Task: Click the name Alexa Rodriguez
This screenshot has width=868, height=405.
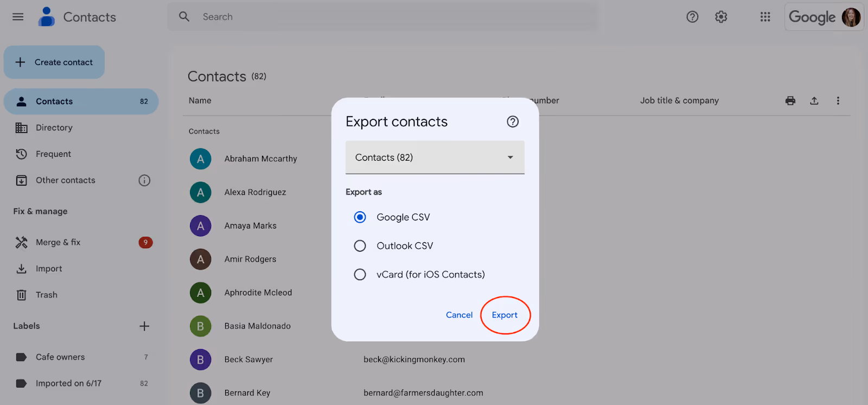Action: (x=255, y=192)
